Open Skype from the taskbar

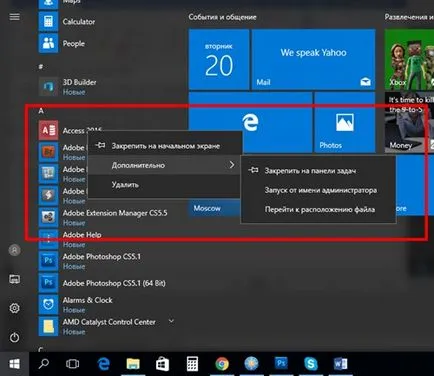[x=311, y=364]
